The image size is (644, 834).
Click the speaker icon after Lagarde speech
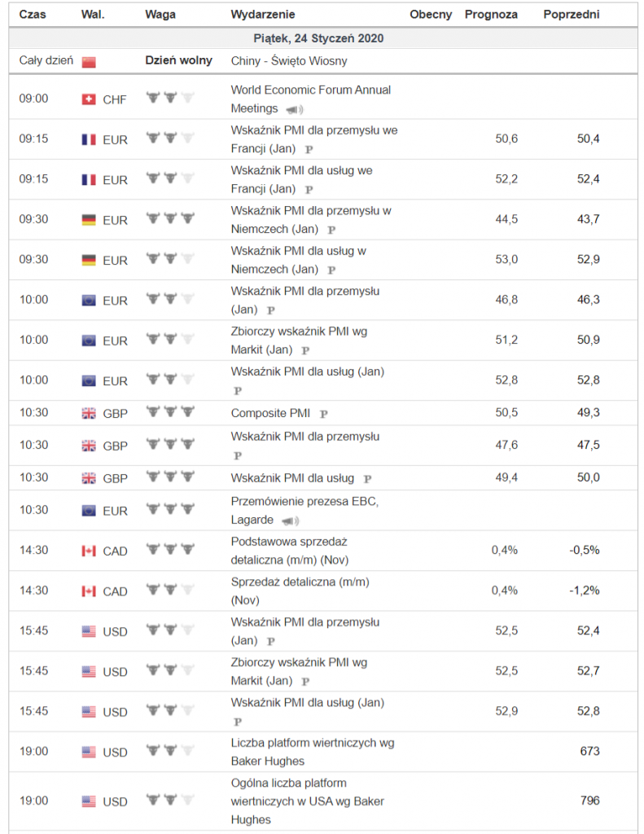[x=290, y=520]
